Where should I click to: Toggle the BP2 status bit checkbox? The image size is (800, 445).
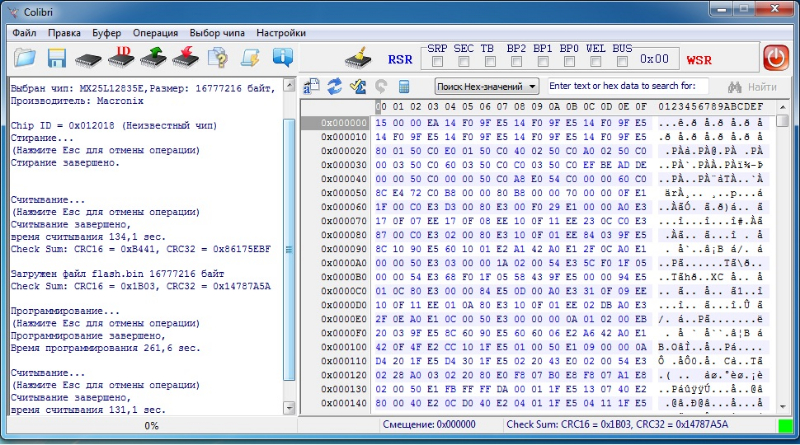point(516,62)
